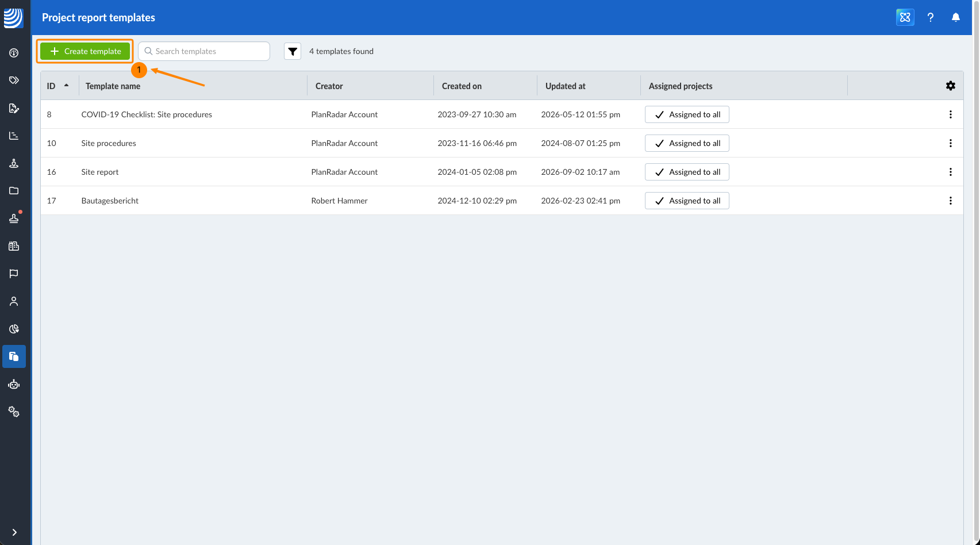Open the user profile sidebar icon
Image resolution: width=980 pixels, height=545 pixels.
14,301
